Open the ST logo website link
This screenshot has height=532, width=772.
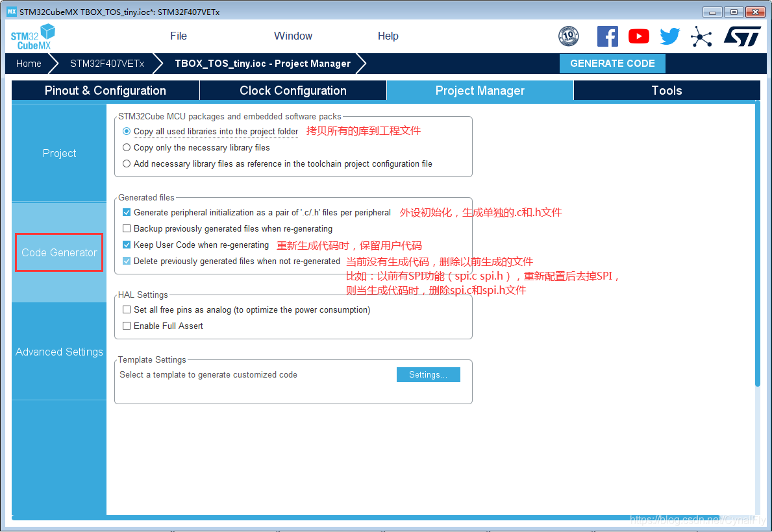pos(742,36)
